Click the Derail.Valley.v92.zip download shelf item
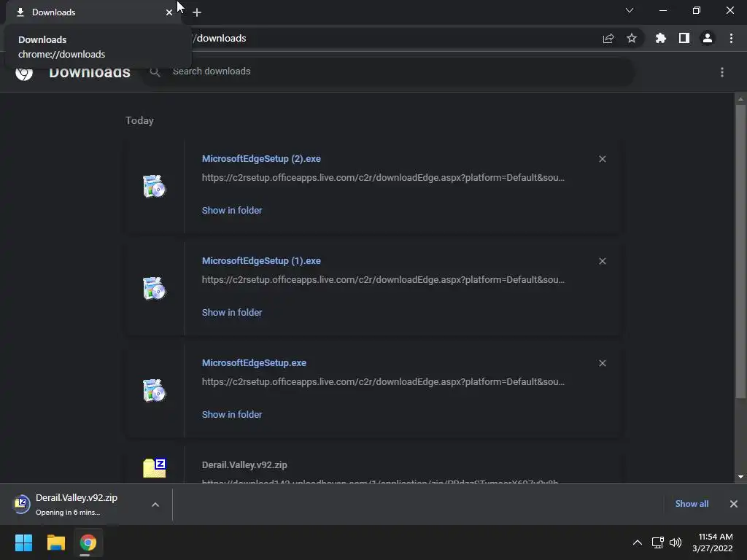747x560 pixels. 76,505
